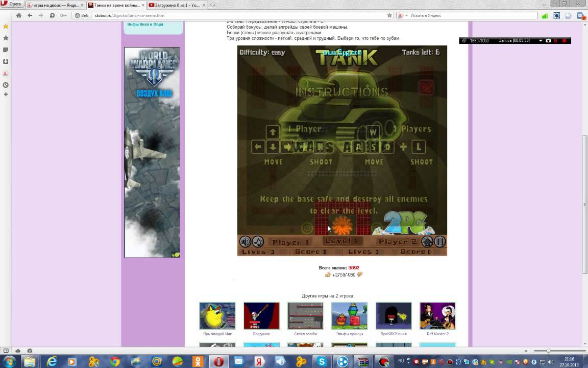Click the notifications extension icon with red badge
This screenshot has height=368, width=588.
click(582, 16)
